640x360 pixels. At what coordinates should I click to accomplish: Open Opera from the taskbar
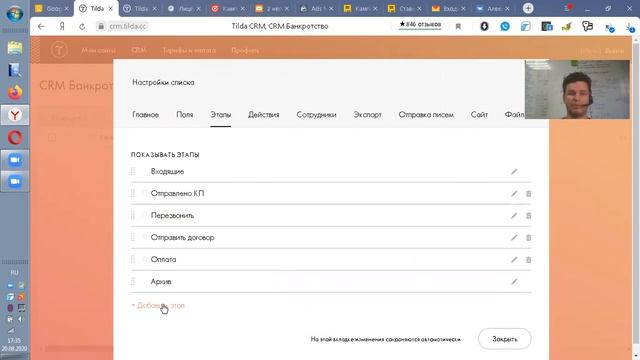pos(15,138)
